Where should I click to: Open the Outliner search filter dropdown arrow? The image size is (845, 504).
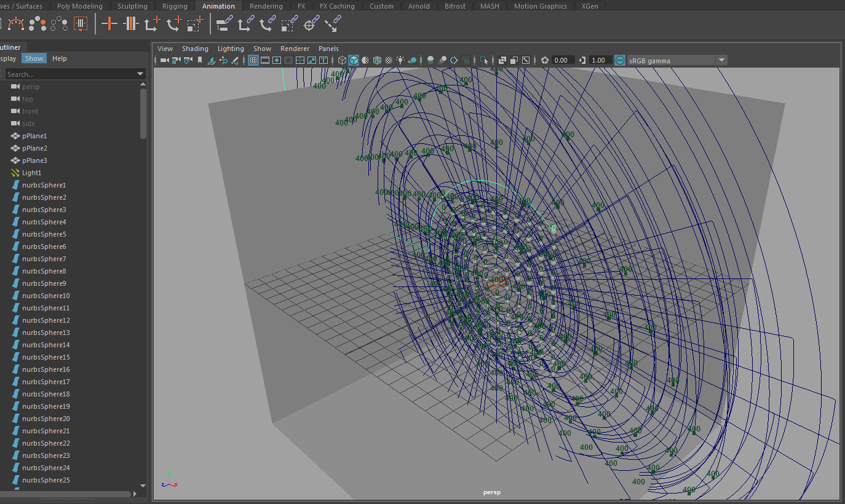tap(140, 74)
